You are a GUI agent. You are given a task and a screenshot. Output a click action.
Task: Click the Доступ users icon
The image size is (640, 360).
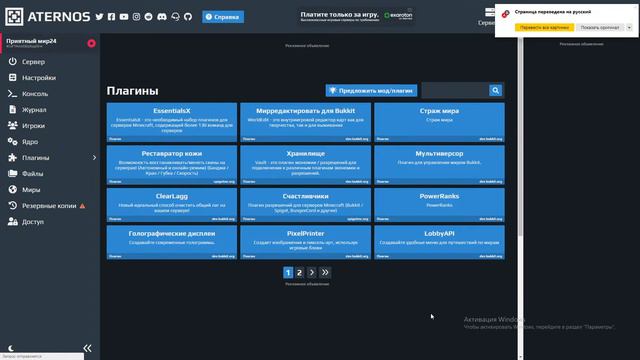[13, 222]
